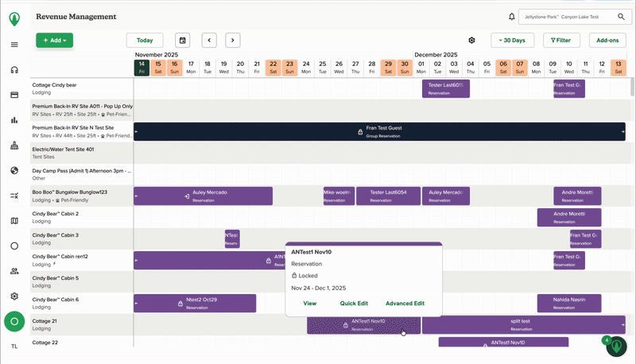Open the bar chart reports icon
The height and width of the screenshot is (364, 636).
pyautogui.click(x=14, y=120)
